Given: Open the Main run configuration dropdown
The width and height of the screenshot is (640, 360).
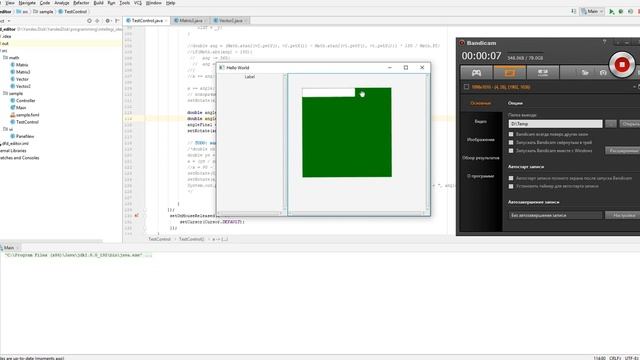Looking at the screenshot, I should [x=592, y=11].
